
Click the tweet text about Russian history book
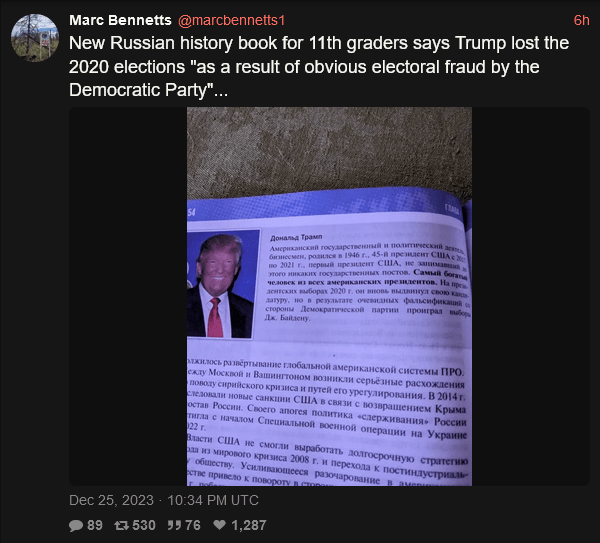(x=319, y=67)
